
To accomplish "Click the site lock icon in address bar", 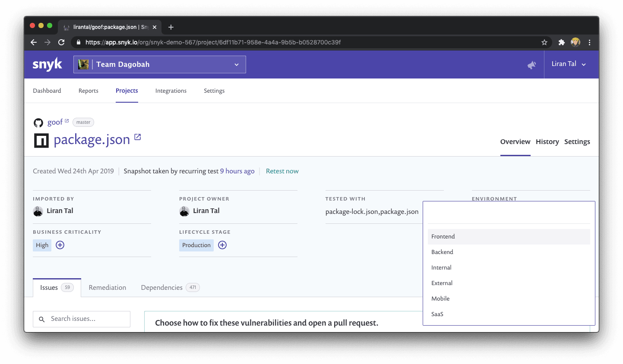I will [78, 42].
